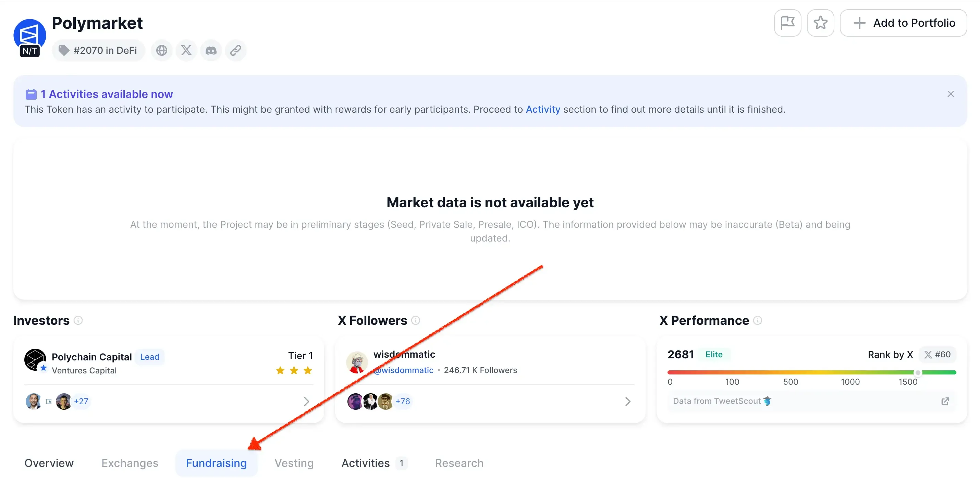The width and height of the screenshot is (980, 481).
Task: Click the X Followers info icon
Action: point(416,321)
